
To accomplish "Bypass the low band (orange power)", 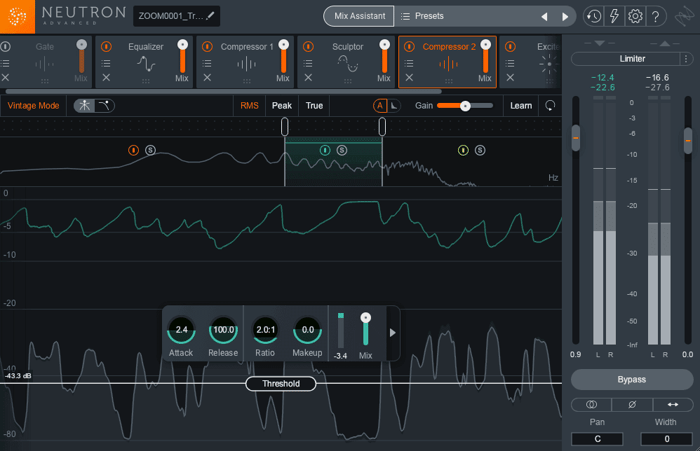I will point(133,150).
